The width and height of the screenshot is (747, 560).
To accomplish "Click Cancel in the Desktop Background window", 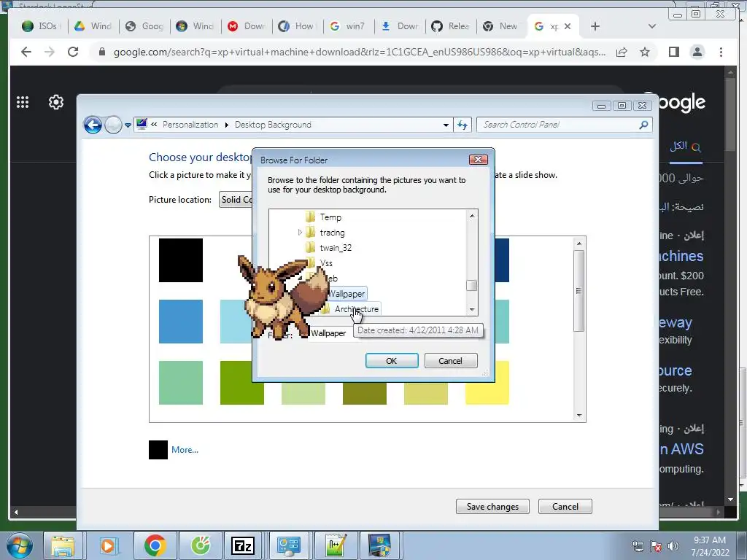I will [565, 507].
